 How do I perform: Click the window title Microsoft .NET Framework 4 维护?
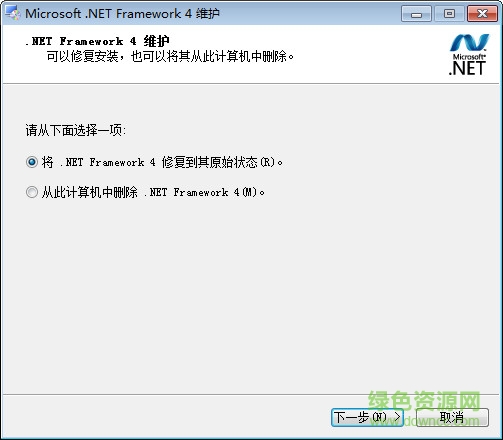(122, 14)
